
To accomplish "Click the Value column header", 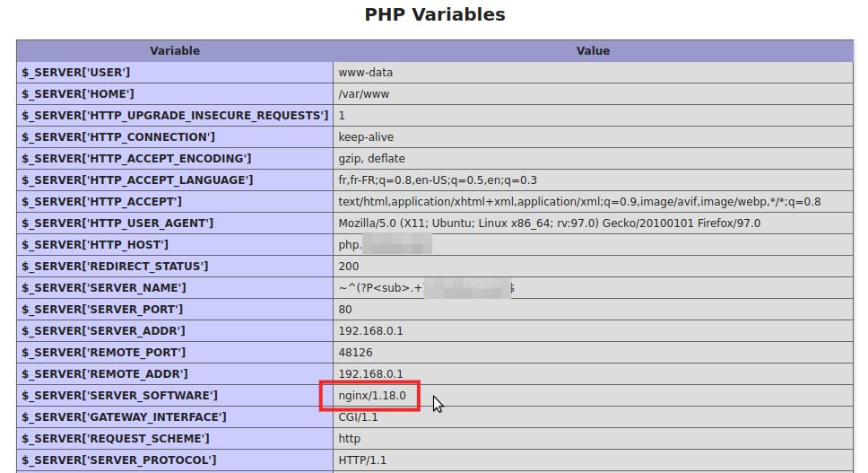I will (x=592, y=51).
